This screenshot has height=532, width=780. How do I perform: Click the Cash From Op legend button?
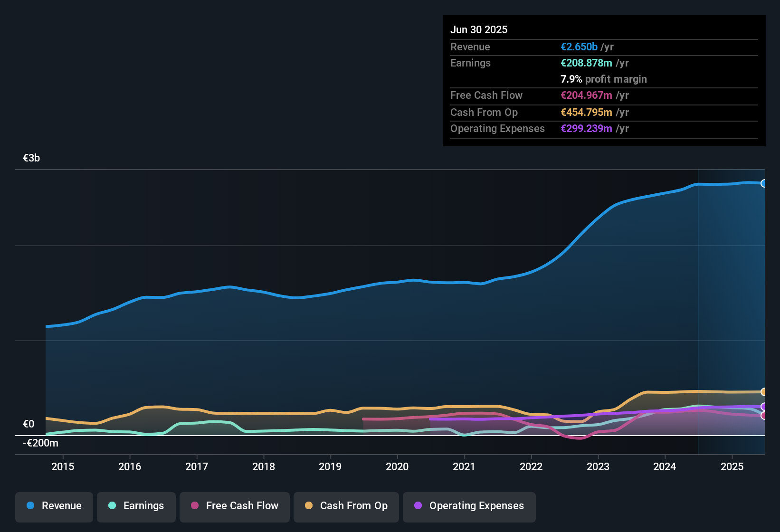[x=346, y=506]
